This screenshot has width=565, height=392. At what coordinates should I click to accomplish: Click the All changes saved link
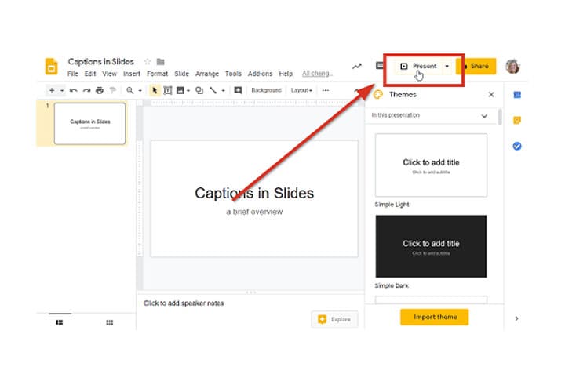click(317, 74)
